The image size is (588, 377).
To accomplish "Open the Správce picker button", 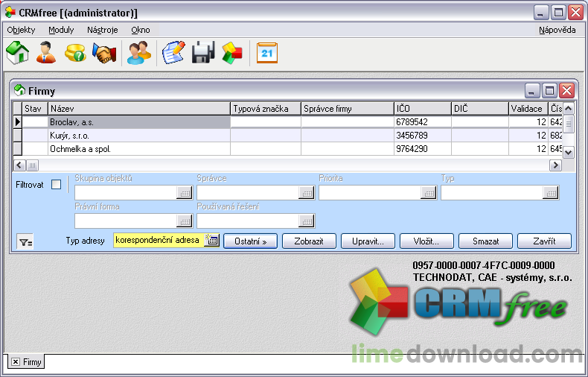I will [x=307, y=193].
